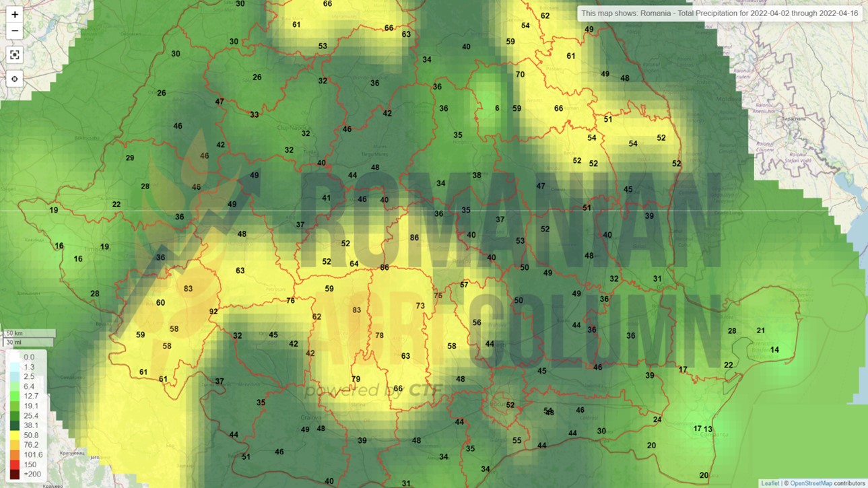Click the precipitation value 38 on the map

477,176
